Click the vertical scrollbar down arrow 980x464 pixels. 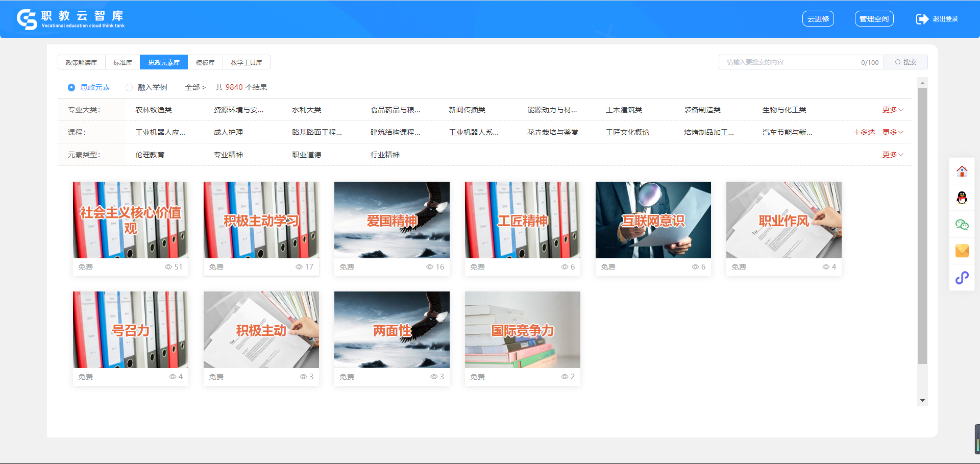[922, 401]
